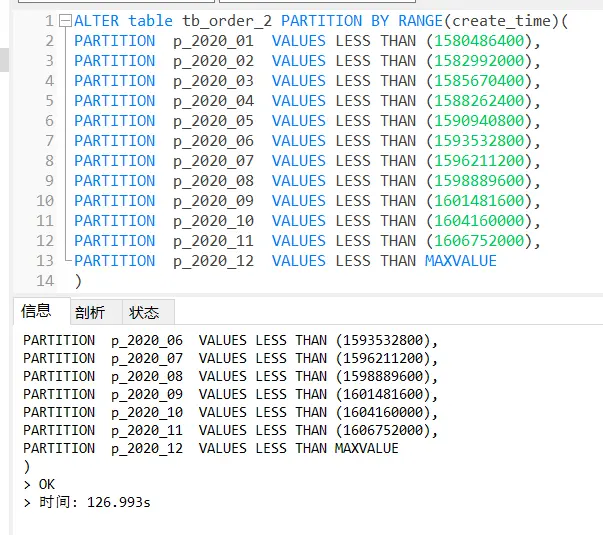The image size is (603, 535).
Task: Click MAXVALUE in the output panel
Action: [x=366, y=448]
